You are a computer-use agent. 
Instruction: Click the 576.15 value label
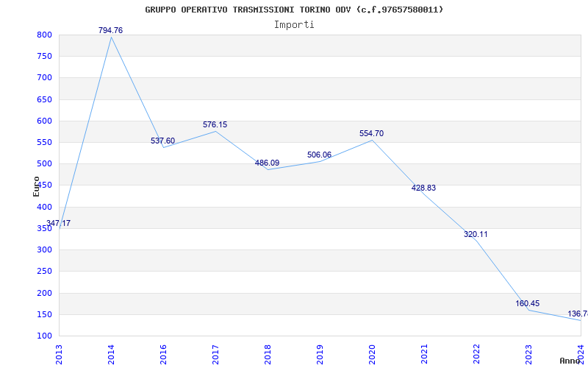[215, 124]
